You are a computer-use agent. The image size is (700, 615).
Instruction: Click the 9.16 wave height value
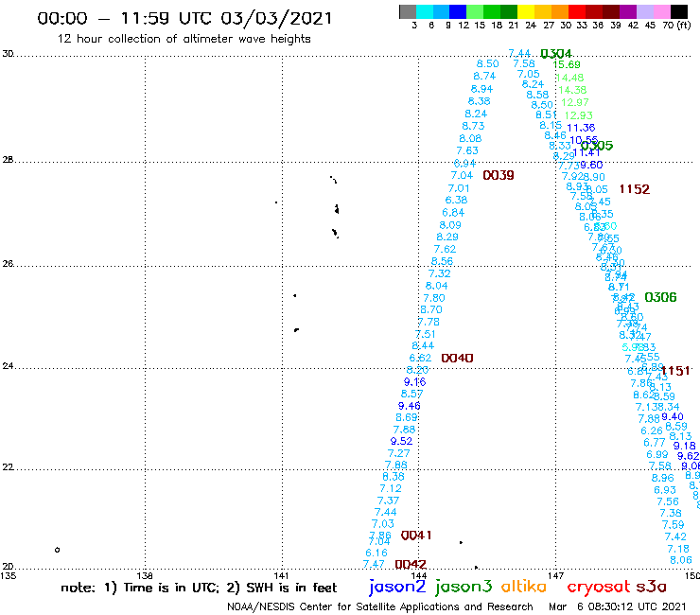[414, 382]
